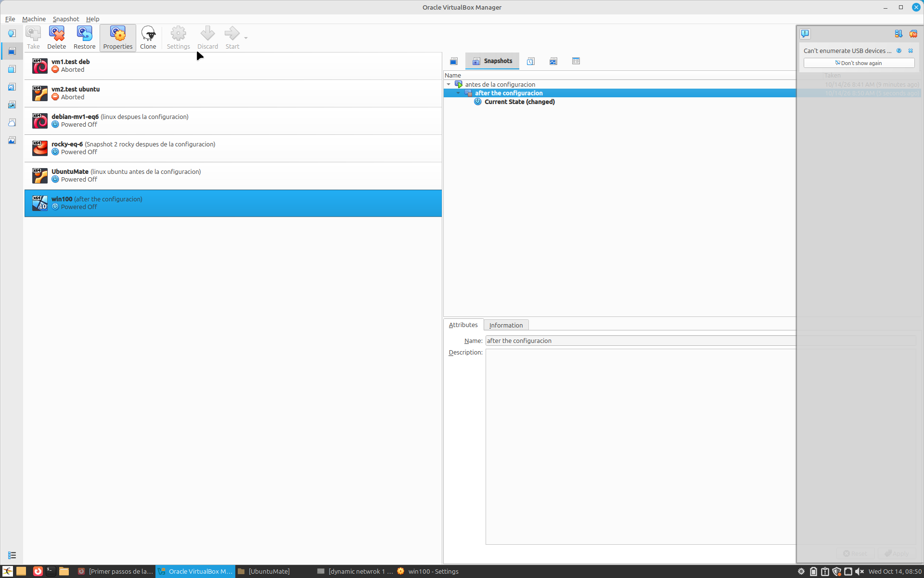924x578 pixels.
Task: Open the Details pane icon beside Snapshots
Action: coord(453,61)
